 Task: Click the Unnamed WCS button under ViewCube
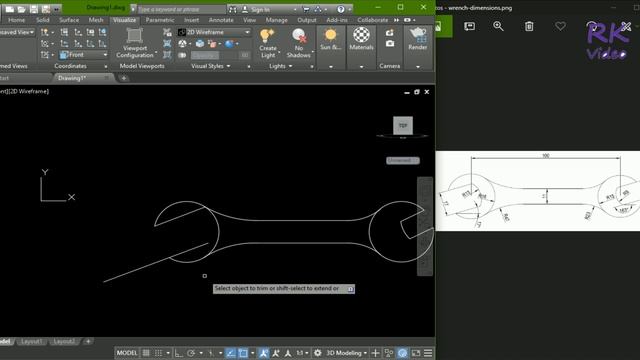(403, 160)
